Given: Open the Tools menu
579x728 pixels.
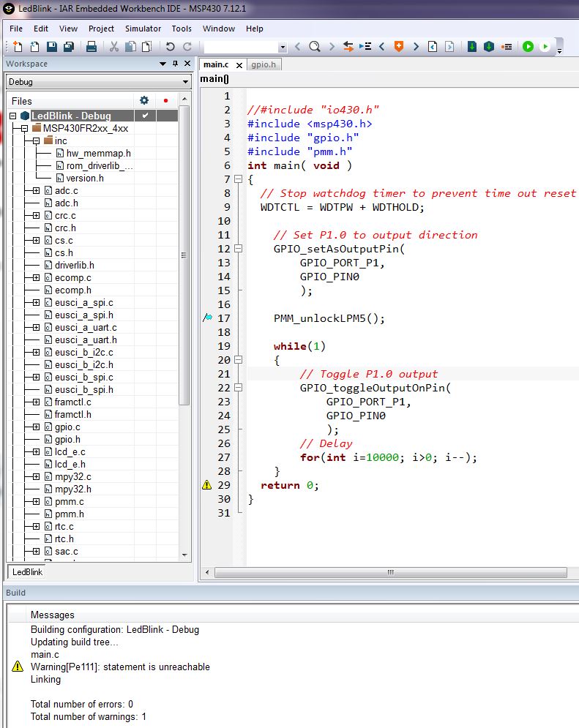Looking at the screenshot, I should pos(182,29).
